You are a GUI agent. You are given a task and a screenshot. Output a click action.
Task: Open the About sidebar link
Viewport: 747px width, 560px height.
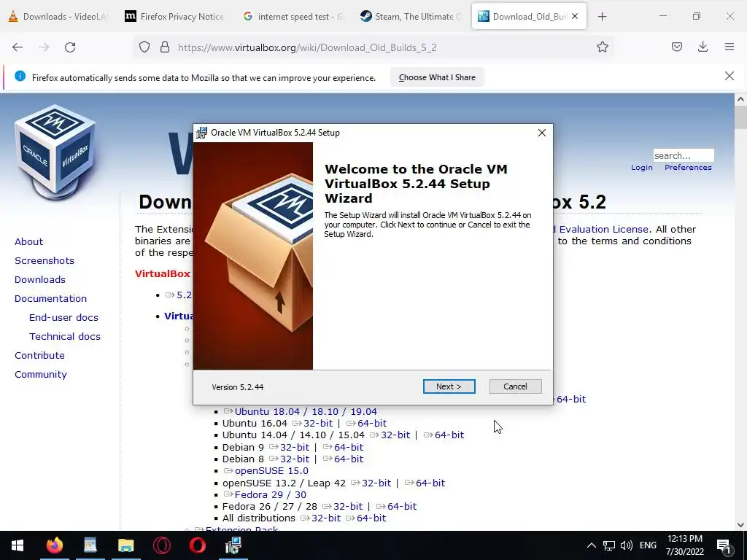[28, 242]
